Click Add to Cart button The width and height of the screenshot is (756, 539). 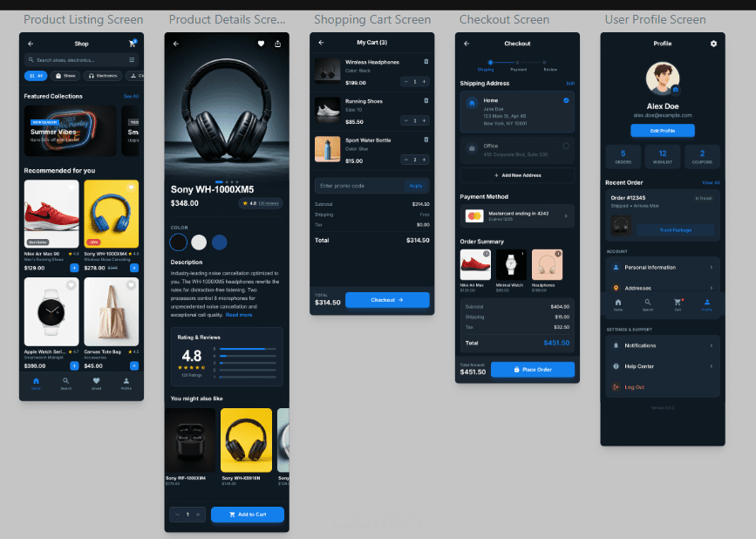(x=248, y=515)
